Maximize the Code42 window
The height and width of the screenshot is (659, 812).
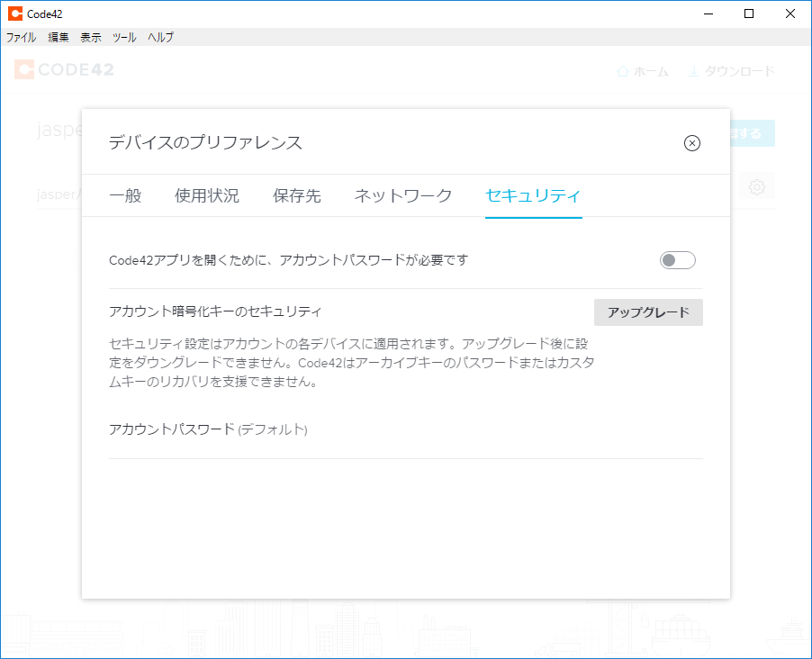pyautogui.click(x=749, y=14)
